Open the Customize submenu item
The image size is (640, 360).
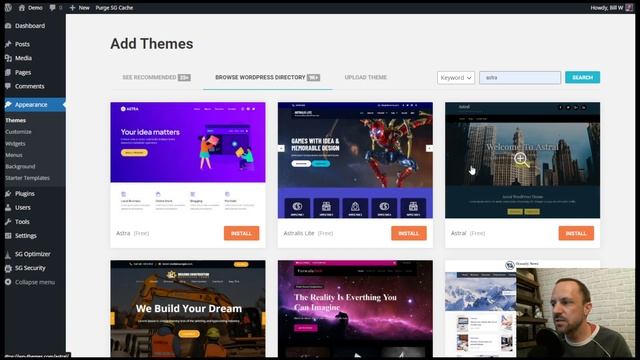tap(18, 132)
